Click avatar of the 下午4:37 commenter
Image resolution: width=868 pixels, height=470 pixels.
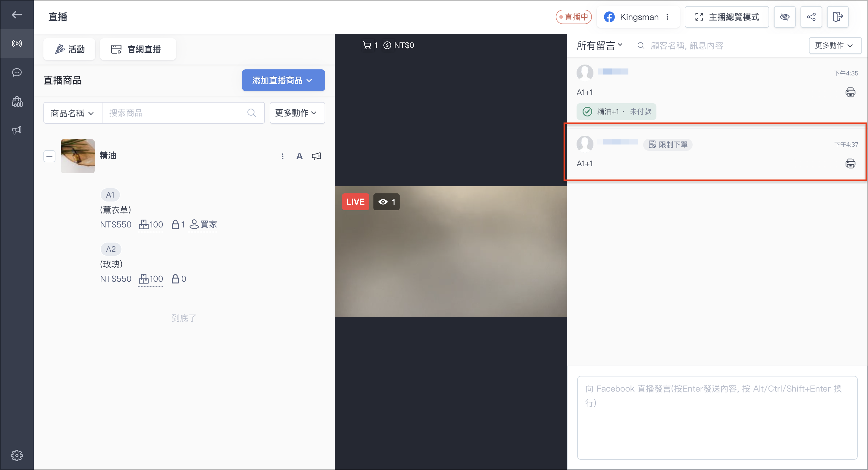[x=585, y=144]
